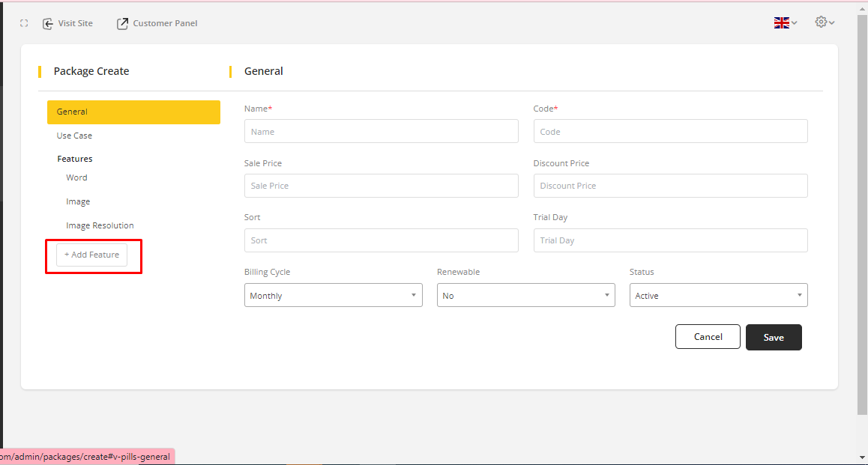The height and width of the screenshot is (465, 868).
Task: Expand the Billing Cycle dropdown
Action: tap(333, 295)
